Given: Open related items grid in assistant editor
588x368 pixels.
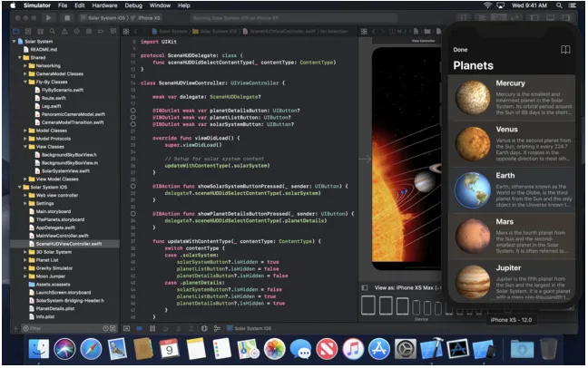Looking at the screenshot, I should (364, 32).
